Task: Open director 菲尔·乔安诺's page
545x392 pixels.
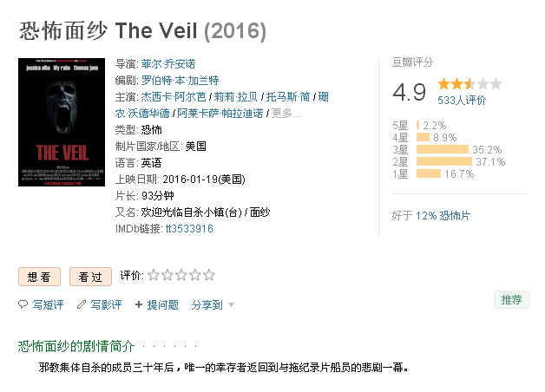Action: [x=168, y=64]
